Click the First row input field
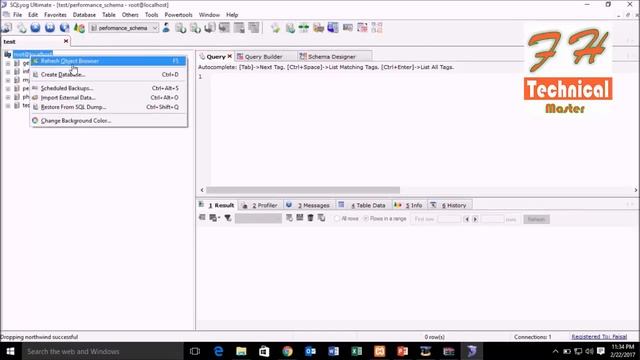This screenshot has height=360, width=640. [x=449, y=219]
